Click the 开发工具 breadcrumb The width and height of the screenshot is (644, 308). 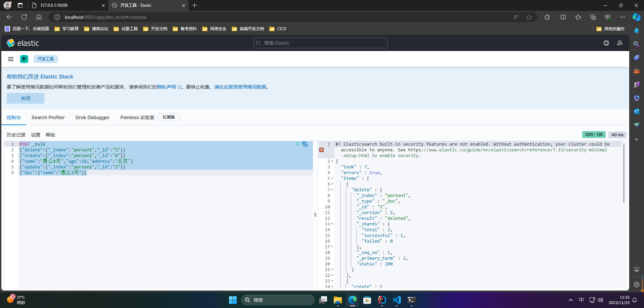point(46,59)
